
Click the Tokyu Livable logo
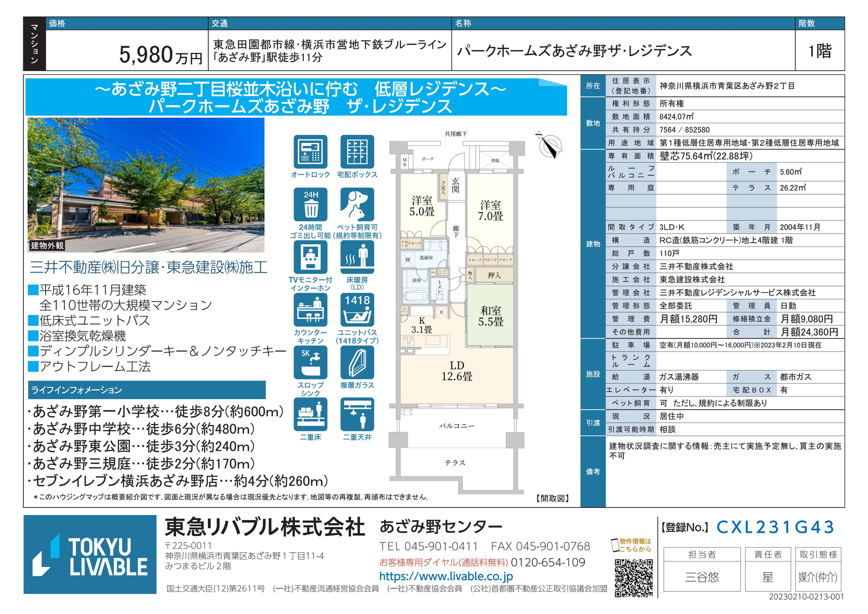(90, 554)
